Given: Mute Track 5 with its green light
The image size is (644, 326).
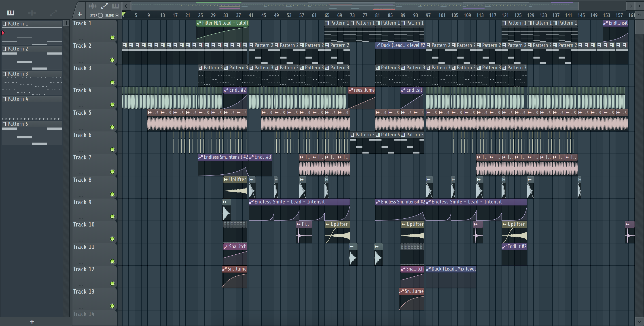Looking at the screenshot, I should (112, 127).
